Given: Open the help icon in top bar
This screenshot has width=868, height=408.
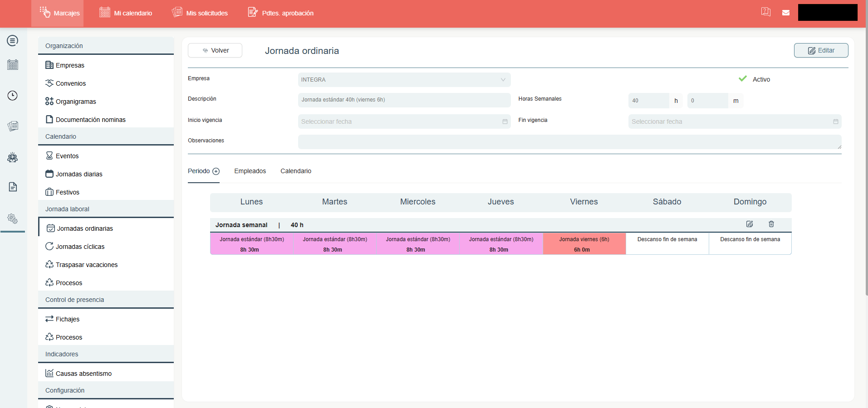Looking at the screenshot, I should (766, 12).
